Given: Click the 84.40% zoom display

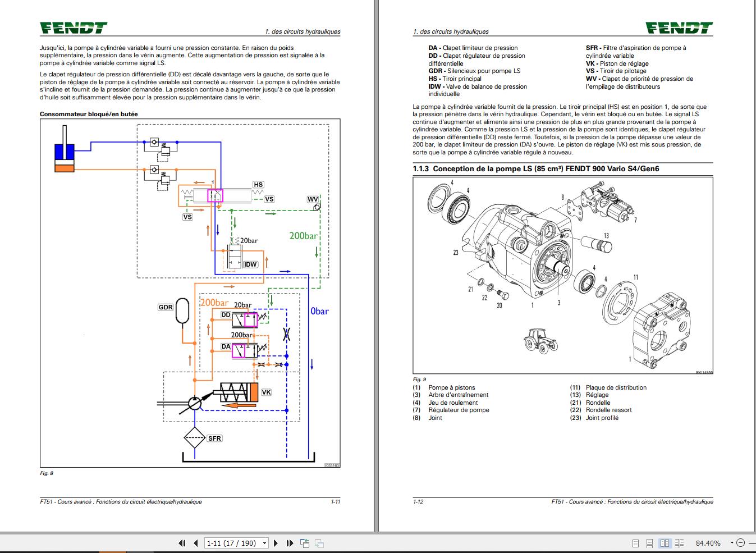Looking at the screenshot, I should pyautogui.click(x=708, y=543).
